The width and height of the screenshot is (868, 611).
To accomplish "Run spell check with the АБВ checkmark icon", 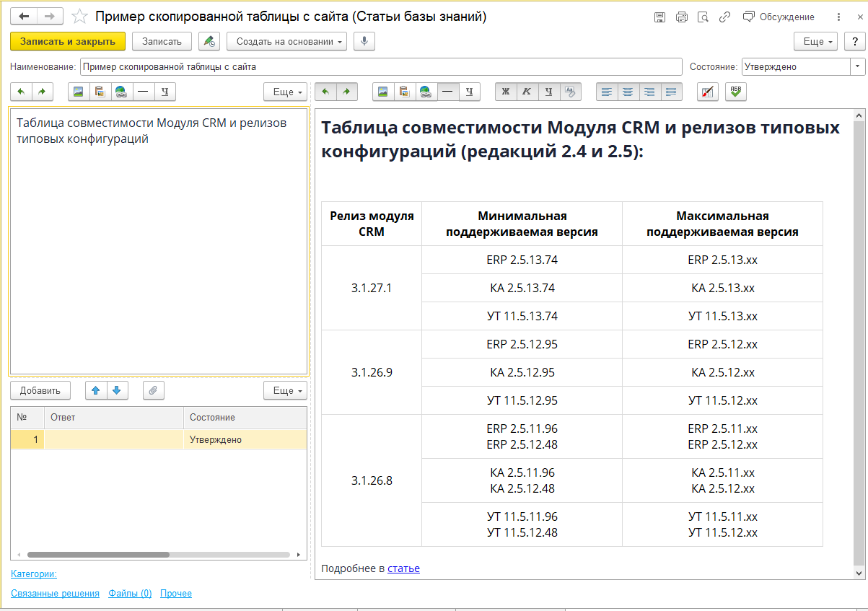I will (x=736, y=92).
